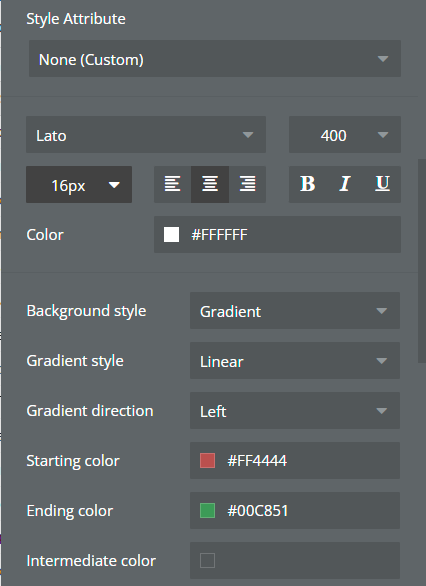The width and height of the screenshot is (426, 586).
Task: Toggle bold text formatting
Action: point(308,184)
